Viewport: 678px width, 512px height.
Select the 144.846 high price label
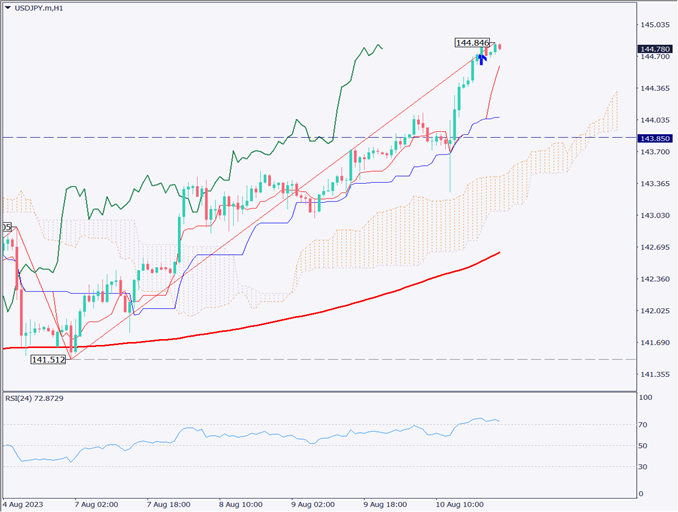point(471,43)
